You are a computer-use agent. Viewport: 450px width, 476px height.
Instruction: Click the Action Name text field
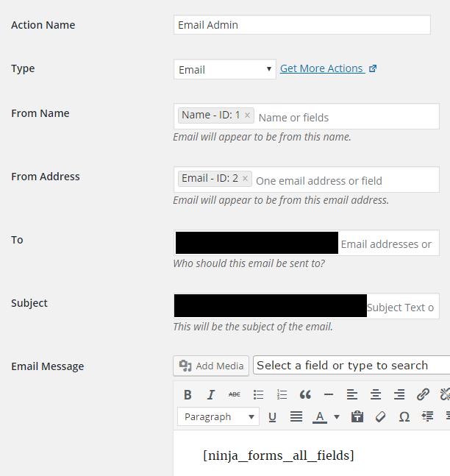coord(302,25)
